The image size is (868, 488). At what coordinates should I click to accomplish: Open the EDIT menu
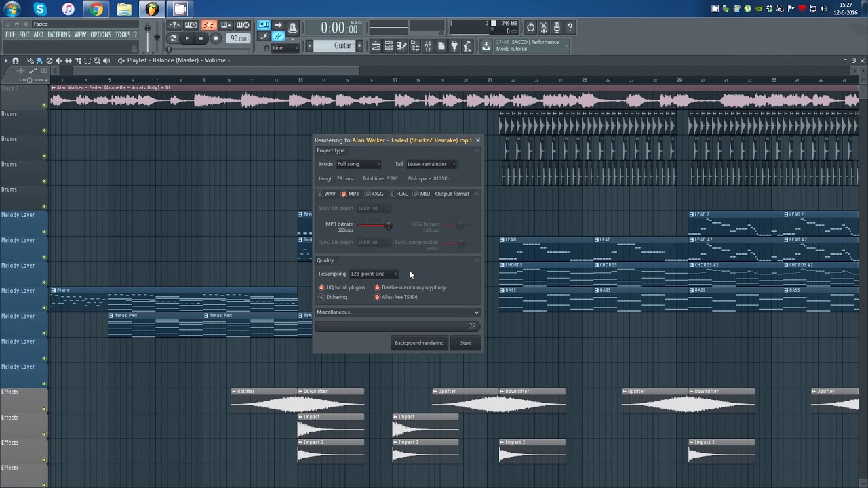24,35
